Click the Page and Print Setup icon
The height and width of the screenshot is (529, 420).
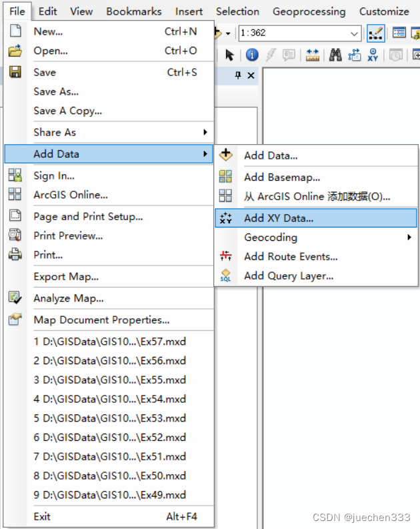point(15,215)
